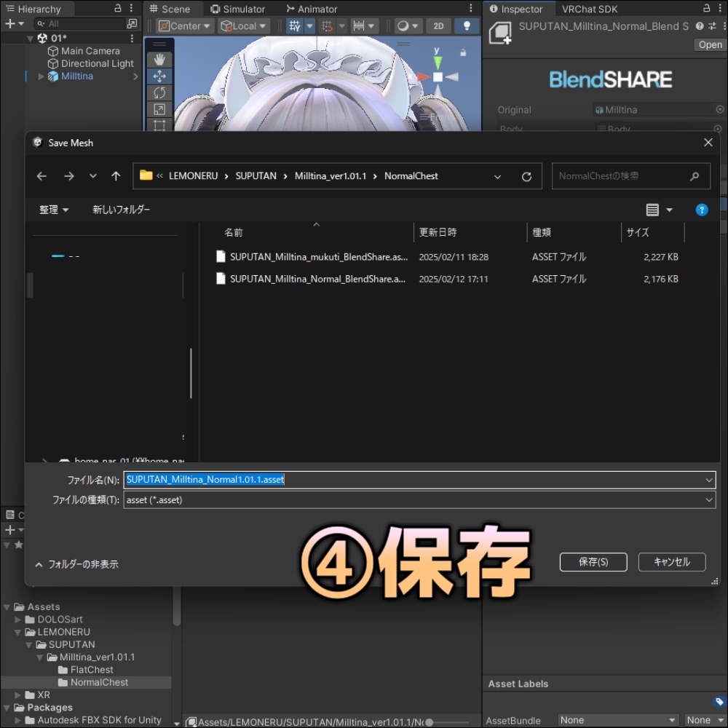Toggle scene lighting bulb icon
This screenshot has width=728, height=728.
[x=467, y=26]
